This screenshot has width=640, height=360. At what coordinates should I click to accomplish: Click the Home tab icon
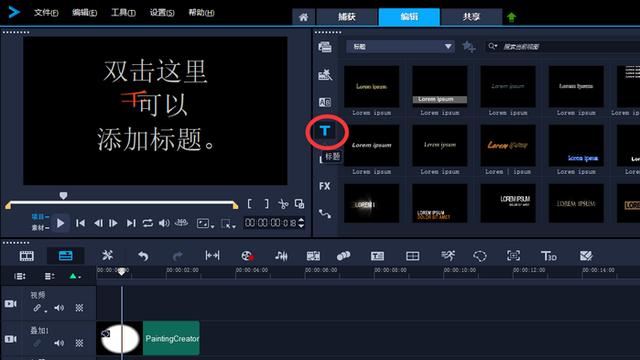tap(303, 17)
